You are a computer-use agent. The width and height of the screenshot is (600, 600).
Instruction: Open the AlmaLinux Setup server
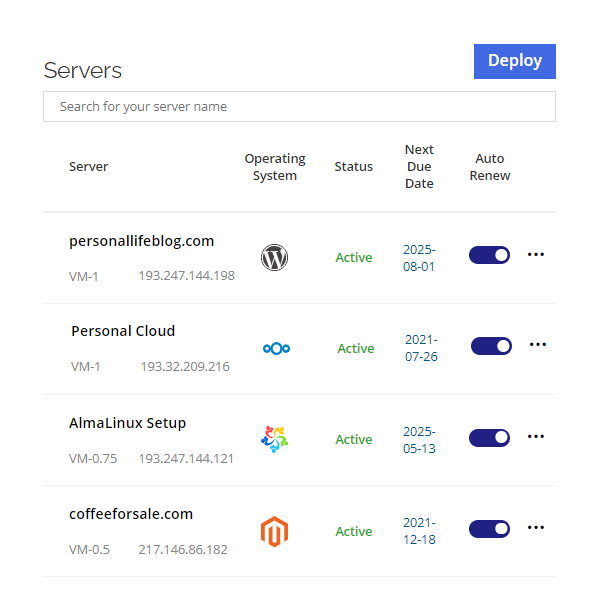point(127,423)
